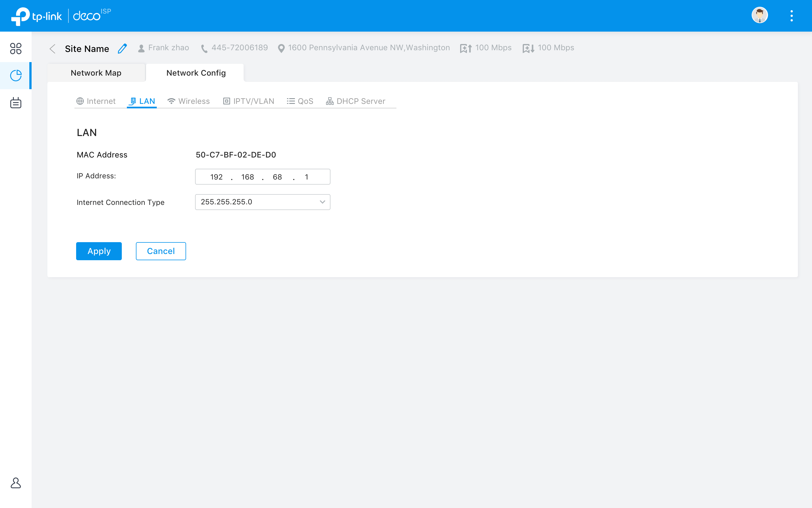
Task: Click the first IP octet field 192
Action: tap(216, 177)
